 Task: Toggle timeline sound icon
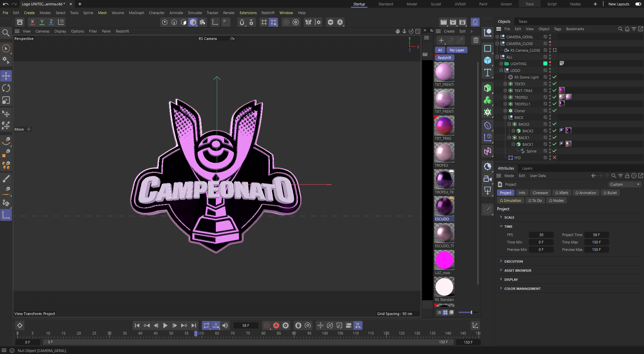click(225, 325)
